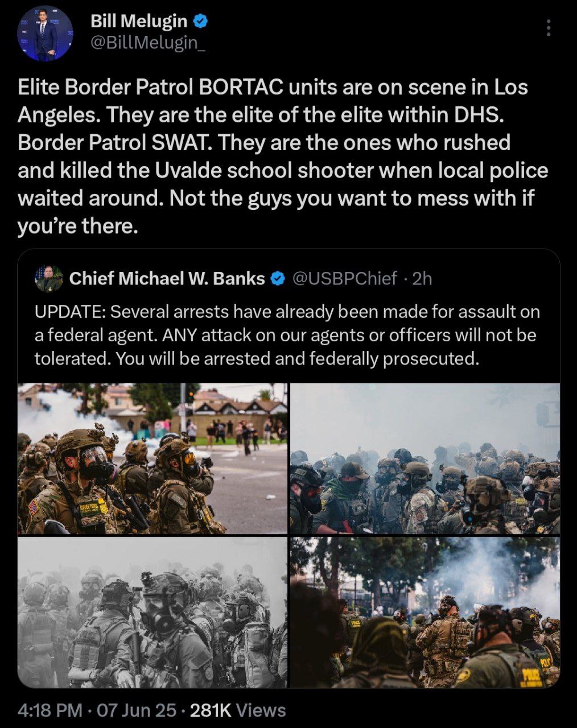The height and width of the screenshot is (728, 577).
Task: Open the three-dot more options menu
Action: 549,28
